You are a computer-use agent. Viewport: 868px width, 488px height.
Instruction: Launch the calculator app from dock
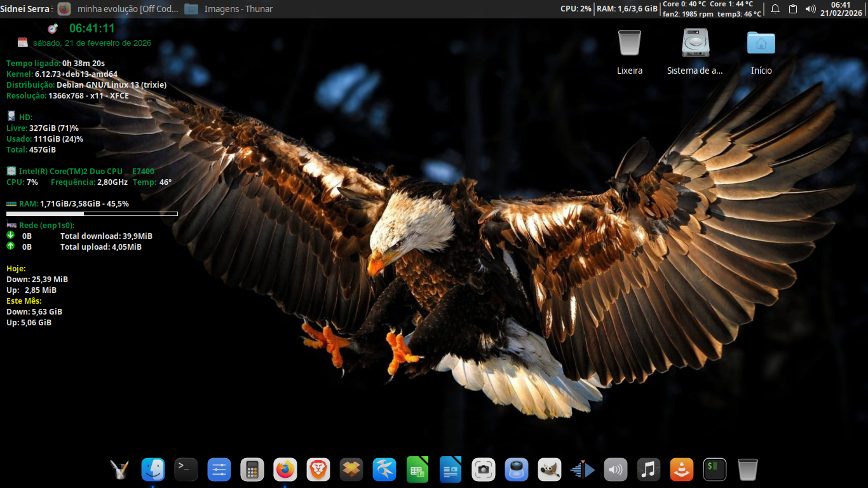252,470
